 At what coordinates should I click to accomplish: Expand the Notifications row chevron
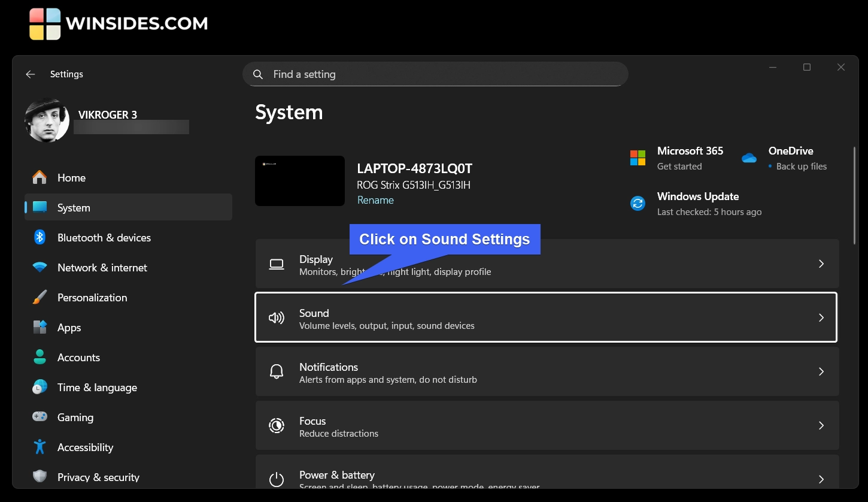(x=821, y=372)
